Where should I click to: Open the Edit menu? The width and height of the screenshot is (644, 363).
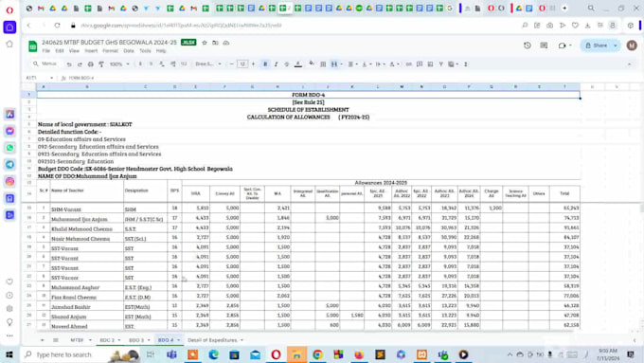pyautogui.click(x=60, y=51)
